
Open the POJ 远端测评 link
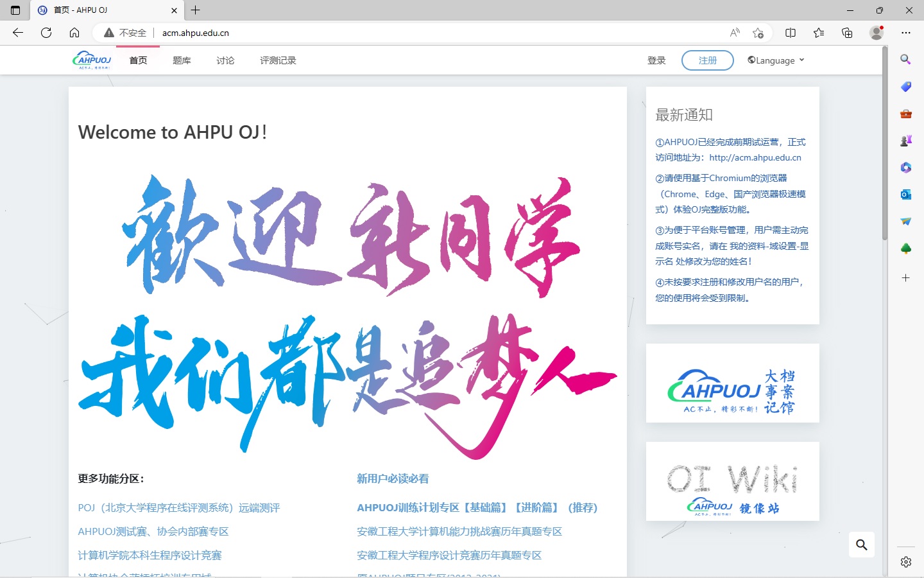[179, 508]
